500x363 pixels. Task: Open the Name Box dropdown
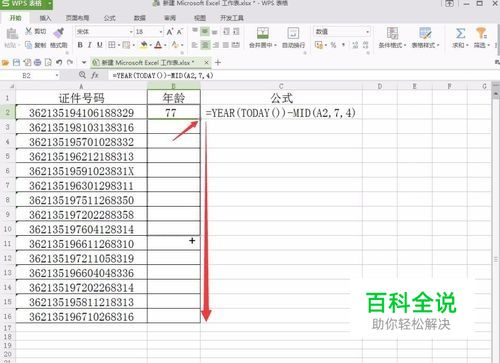point(57,76)
